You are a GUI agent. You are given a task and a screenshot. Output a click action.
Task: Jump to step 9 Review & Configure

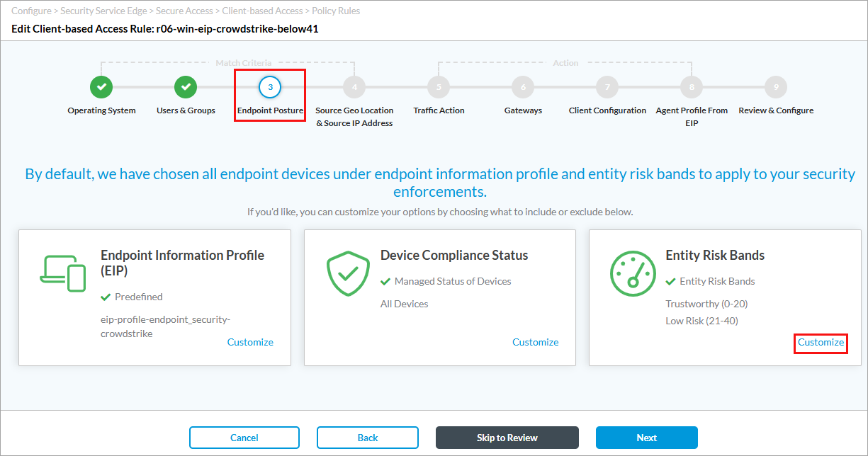(776, 87)
